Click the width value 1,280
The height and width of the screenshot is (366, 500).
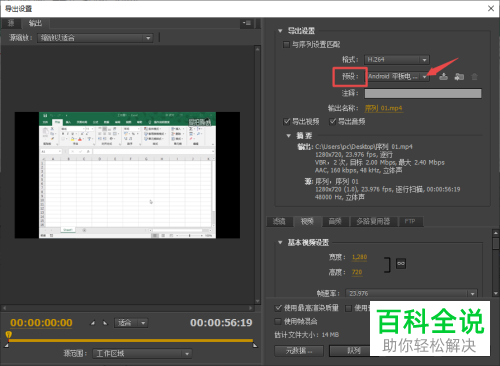(359, 257)
